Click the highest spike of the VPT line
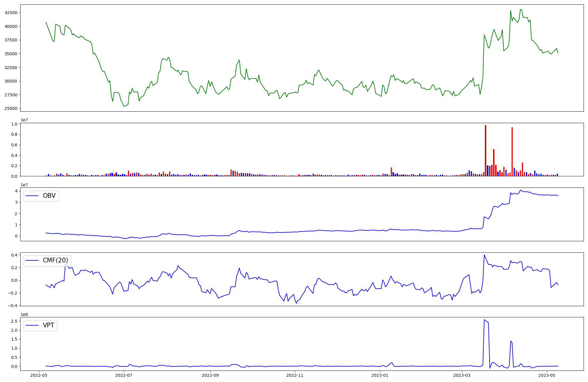This screenshot has width=588, height=382. click(484, 320)
